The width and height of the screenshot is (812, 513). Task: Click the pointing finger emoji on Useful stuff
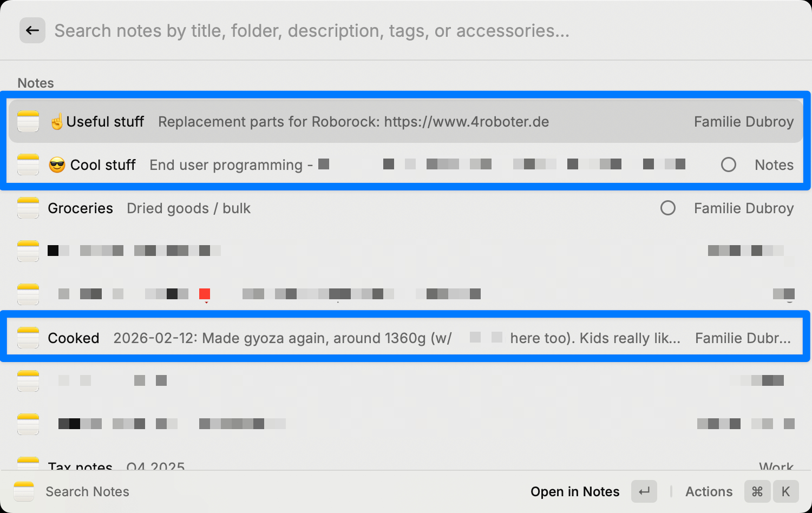[57, 122]
